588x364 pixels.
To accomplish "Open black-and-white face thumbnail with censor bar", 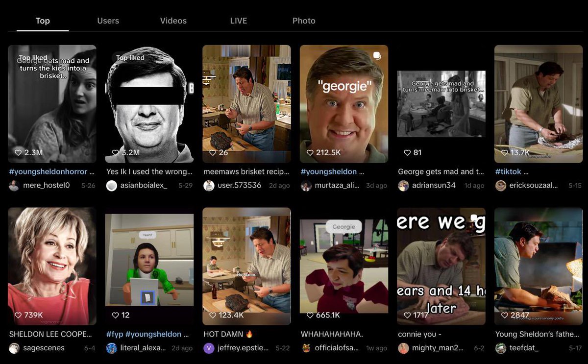I will tap(149, 104).
